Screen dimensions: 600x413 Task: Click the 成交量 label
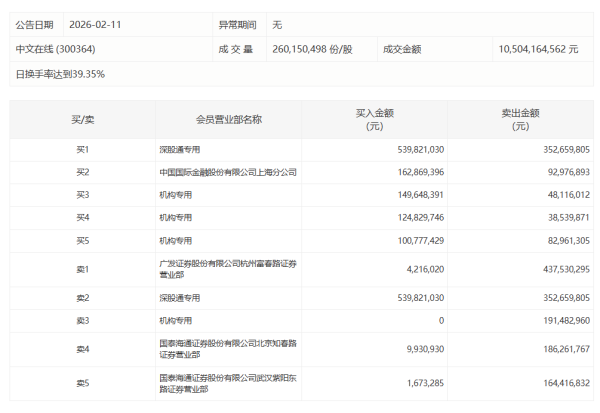pyautogui.click(x=236, y=49)
